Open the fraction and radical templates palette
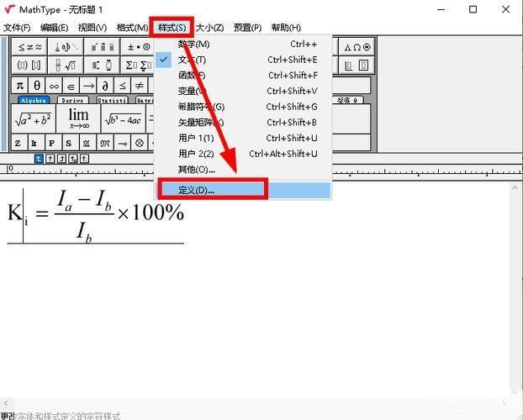 tap(66, 65)
